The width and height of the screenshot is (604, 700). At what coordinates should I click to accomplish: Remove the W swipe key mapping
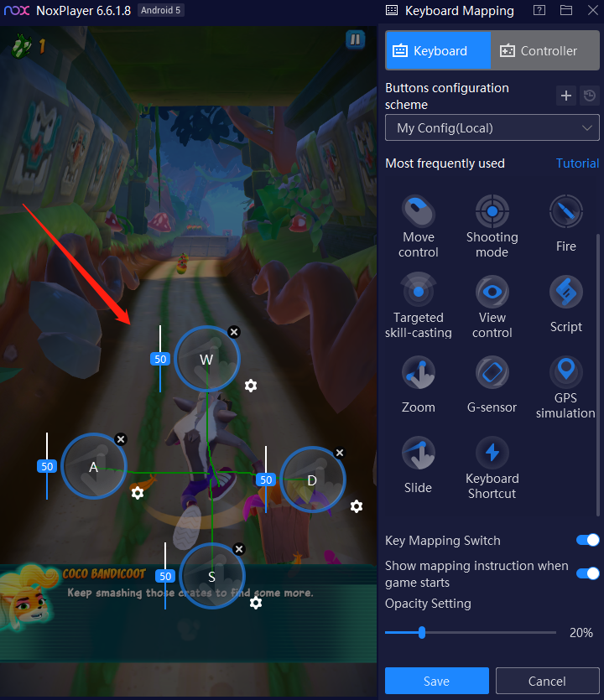pyautogui.click(x=234, y=332)
